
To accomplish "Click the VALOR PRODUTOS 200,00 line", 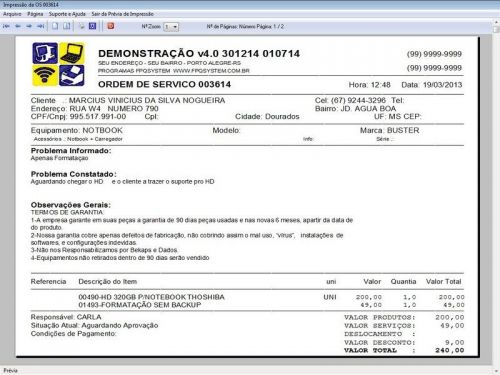I will pyautogui.click(x=404, y=317).
